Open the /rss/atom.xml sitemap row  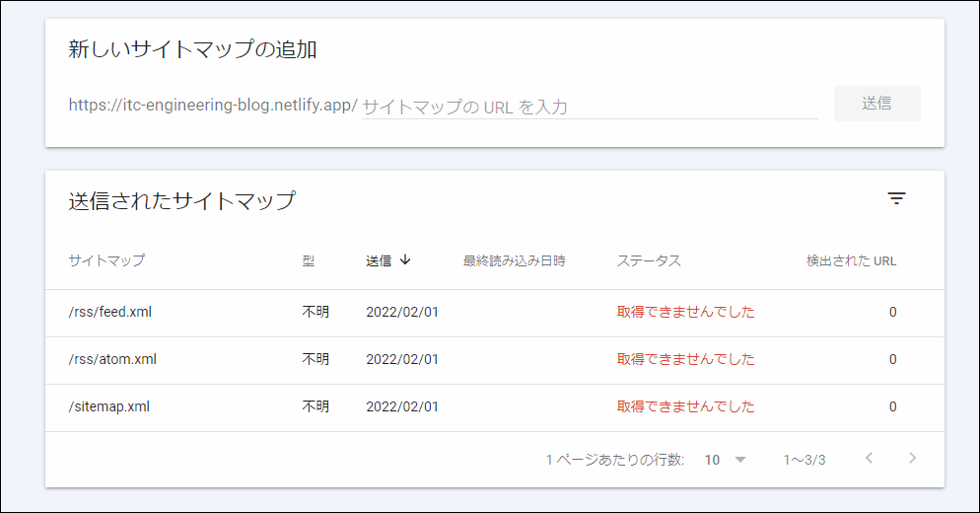[494, 360]
